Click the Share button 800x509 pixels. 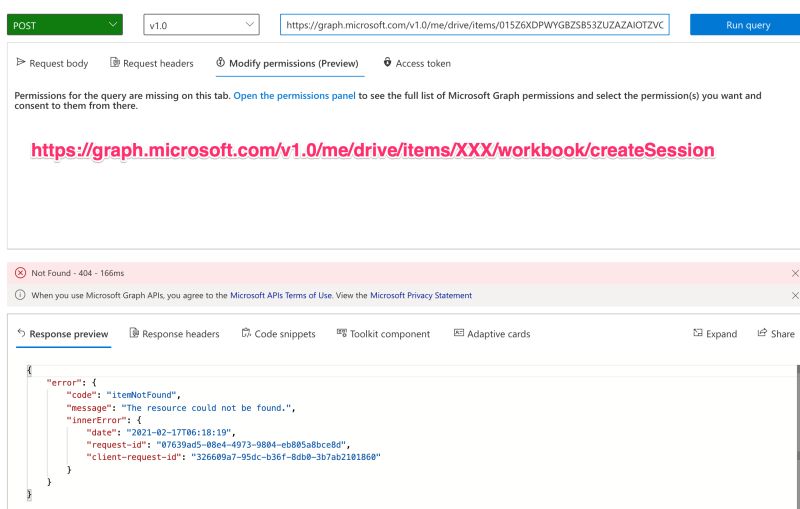pos(776,334)
